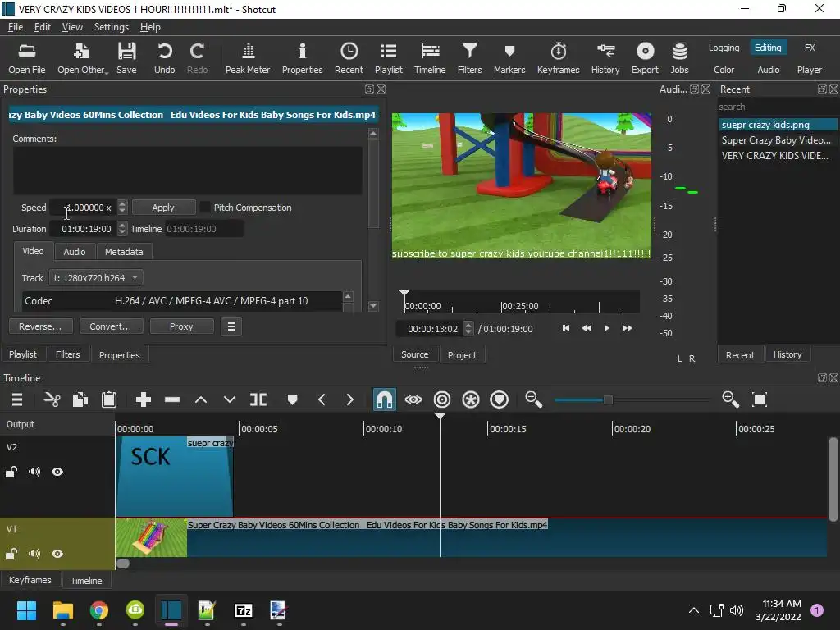Mute the V1 track audio
Image resolution: width=840 pixels, height=630 pixels.
coord(34,554)
